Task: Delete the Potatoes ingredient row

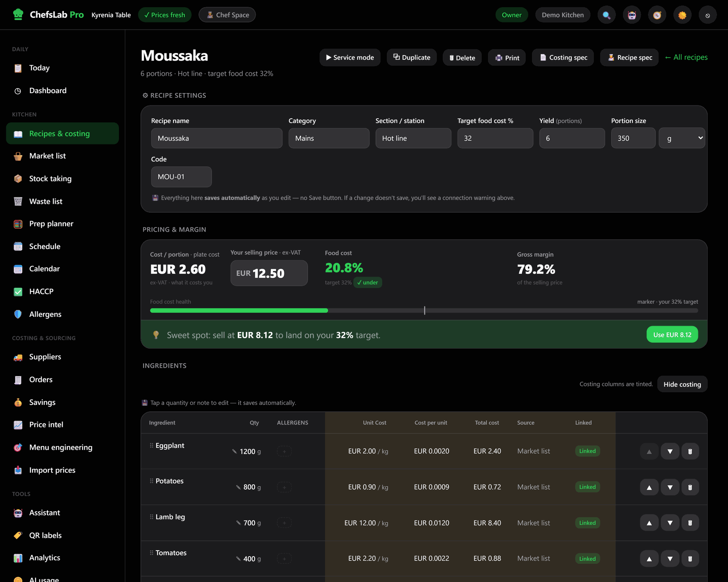Action: point(690,487)
